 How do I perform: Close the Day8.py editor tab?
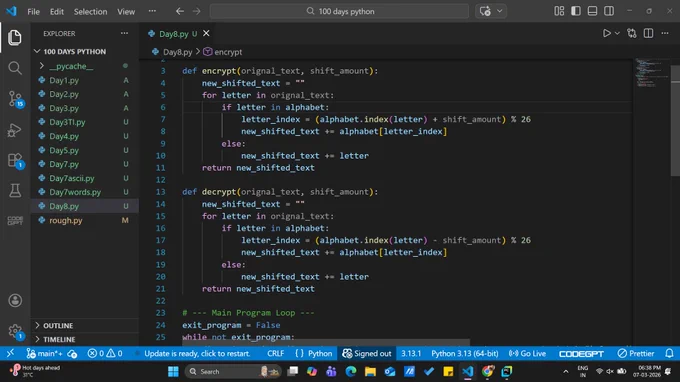pyautogui.click(x=206, y=33)
